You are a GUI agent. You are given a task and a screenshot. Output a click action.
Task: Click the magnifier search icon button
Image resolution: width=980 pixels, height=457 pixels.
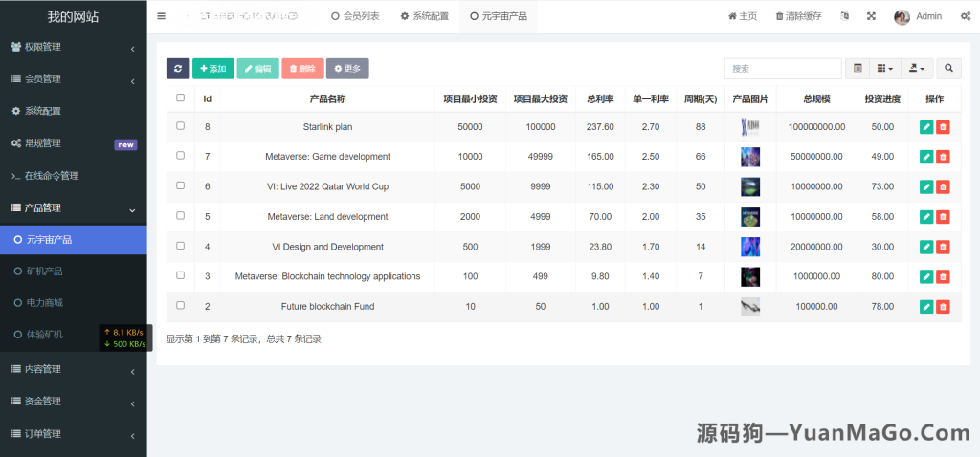[x=948, y=69]
